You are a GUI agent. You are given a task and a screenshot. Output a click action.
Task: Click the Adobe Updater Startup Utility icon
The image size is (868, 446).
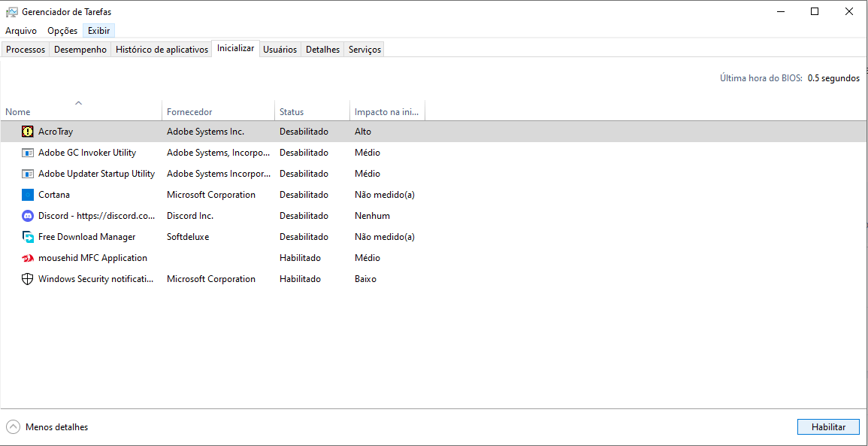tap(28, 174)
